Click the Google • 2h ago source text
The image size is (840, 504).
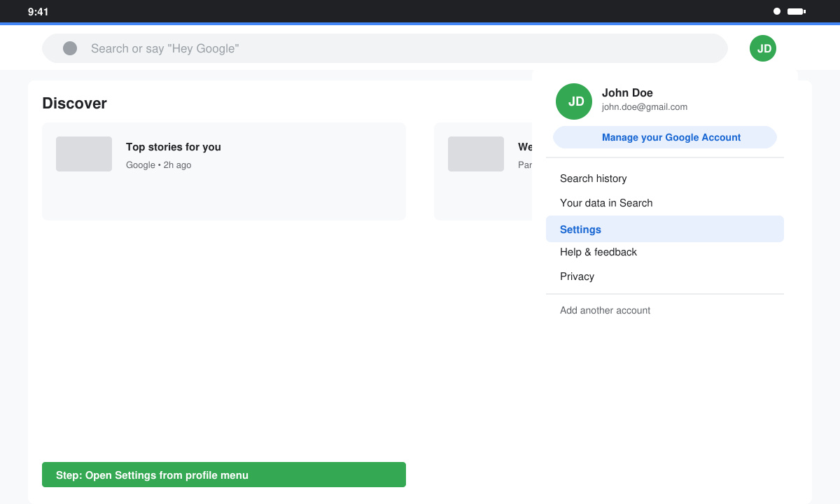[159, 165]
